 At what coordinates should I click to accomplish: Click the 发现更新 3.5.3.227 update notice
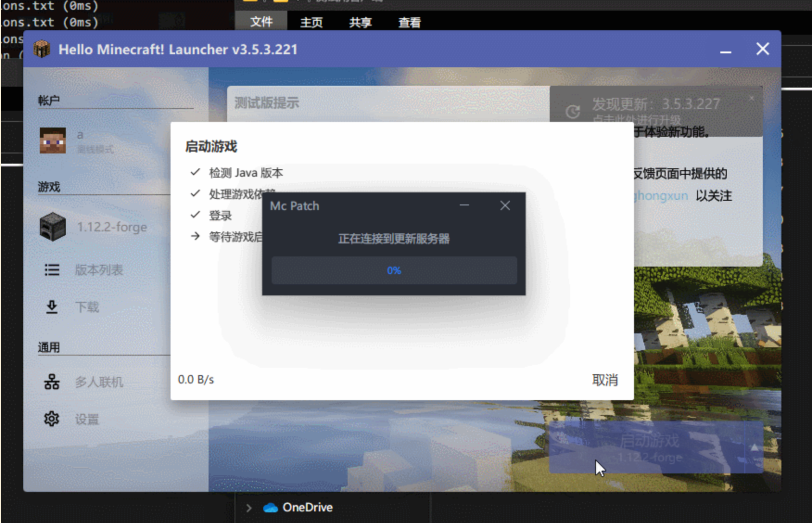[656, 111]
